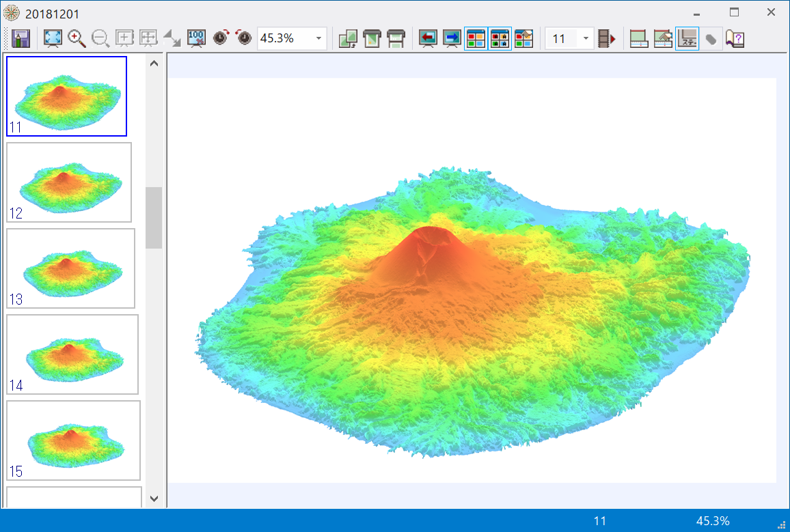
Task: Rotate view clockwise with the clock icon
Action: click(221, 39)
